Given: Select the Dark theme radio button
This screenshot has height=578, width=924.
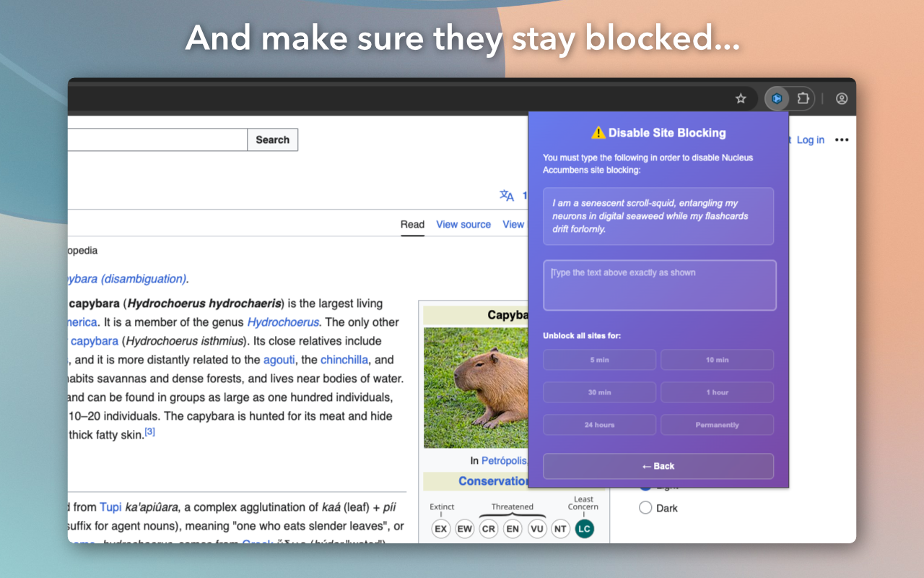Looking at the screenshot, I should [645, 508].
